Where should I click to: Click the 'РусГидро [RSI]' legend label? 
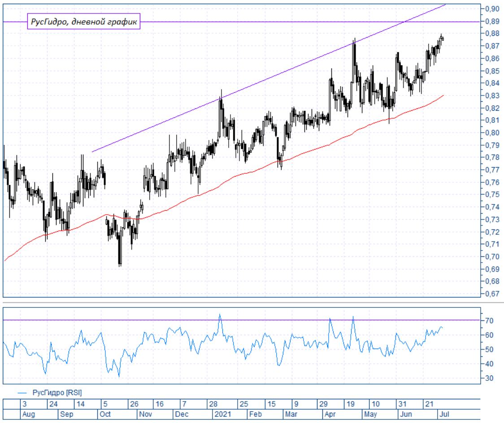point(57,393)
